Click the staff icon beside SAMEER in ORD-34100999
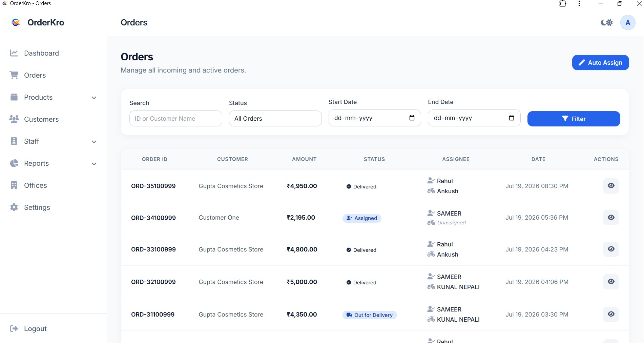 [431, 213]
